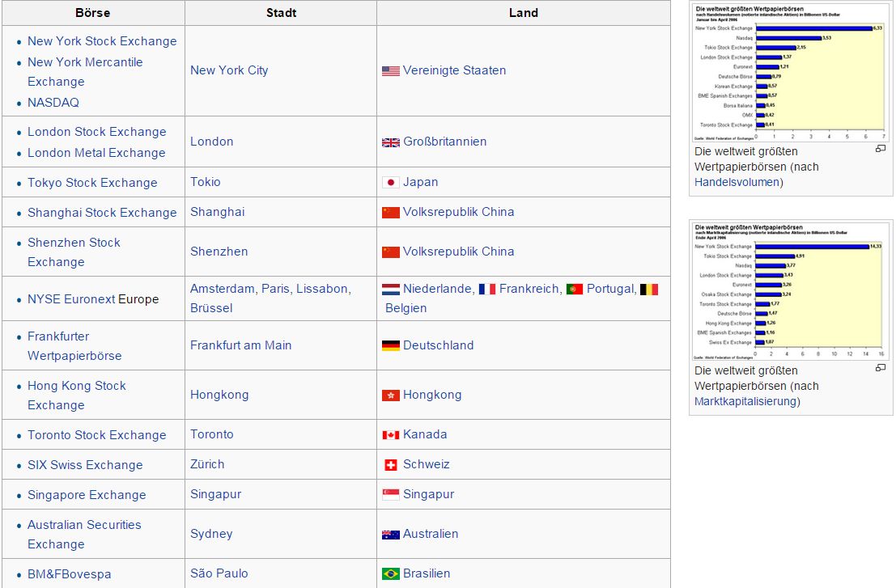
Task: Open the Deutschland country link
Action: [x=438, y=345]
